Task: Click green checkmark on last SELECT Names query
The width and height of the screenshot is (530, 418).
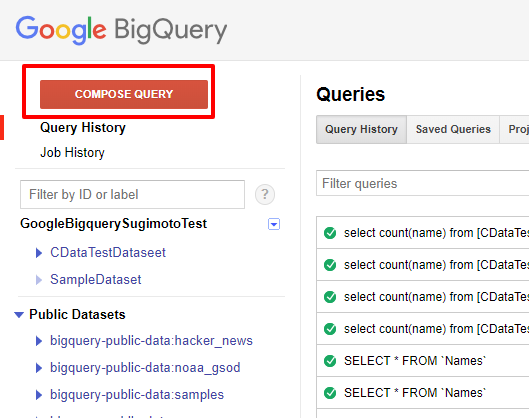Action: pos(330,393)
